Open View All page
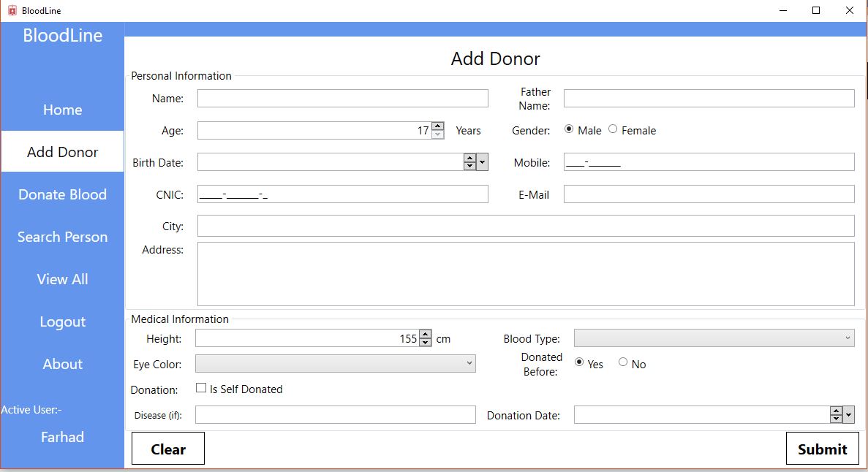Screen dimensions: 868x472 [63, 279]
